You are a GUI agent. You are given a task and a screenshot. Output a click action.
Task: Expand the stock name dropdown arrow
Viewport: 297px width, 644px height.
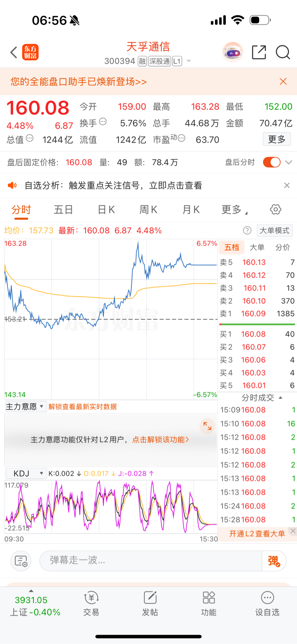click(189, 61)
